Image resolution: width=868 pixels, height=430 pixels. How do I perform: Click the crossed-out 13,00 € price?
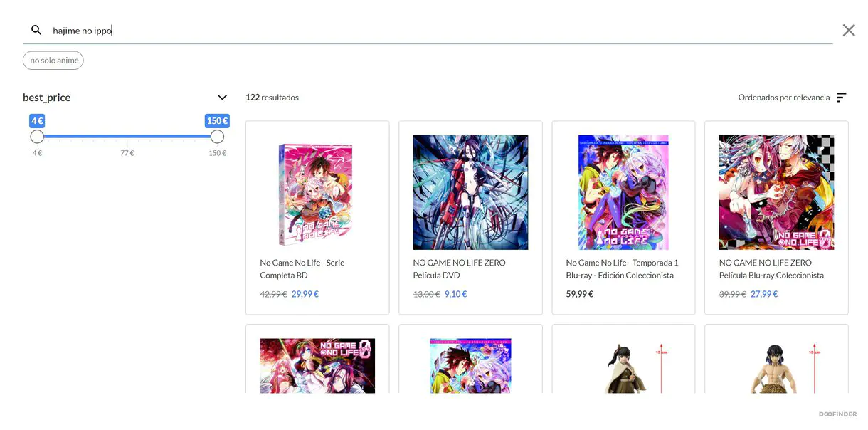click(x=427, y=294)
